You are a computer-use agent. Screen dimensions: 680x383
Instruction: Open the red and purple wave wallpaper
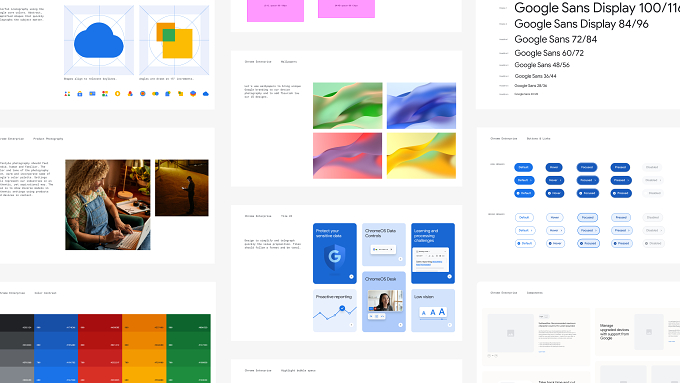pyautogui.click(x=348, y=156)
